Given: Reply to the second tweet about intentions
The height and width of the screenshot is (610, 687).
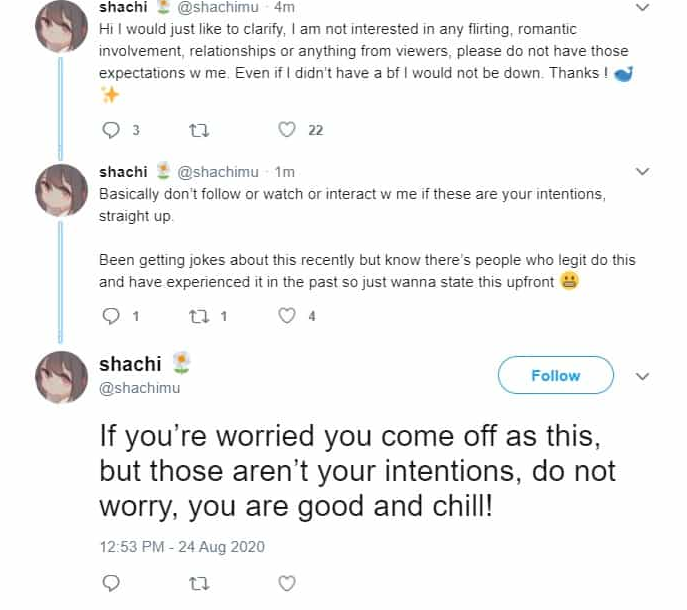Looking at the screenshot, I should click(111, 316).
